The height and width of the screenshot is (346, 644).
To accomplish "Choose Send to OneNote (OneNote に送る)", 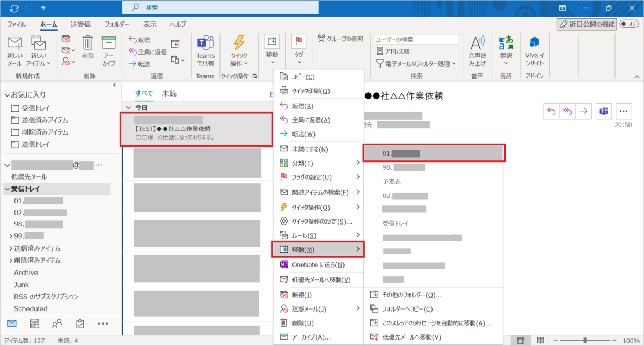I will tap(318, 264).
